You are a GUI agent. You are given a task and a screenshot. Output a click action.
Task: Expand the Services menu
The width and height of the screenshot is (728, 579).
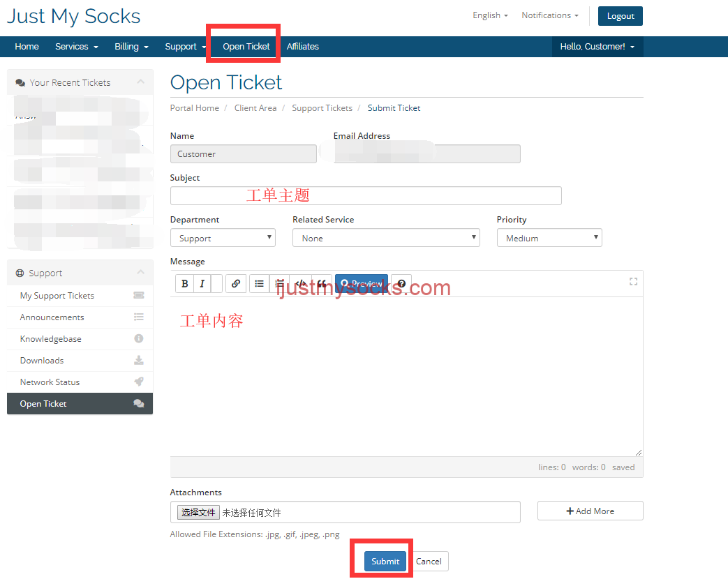click(77, 47)
